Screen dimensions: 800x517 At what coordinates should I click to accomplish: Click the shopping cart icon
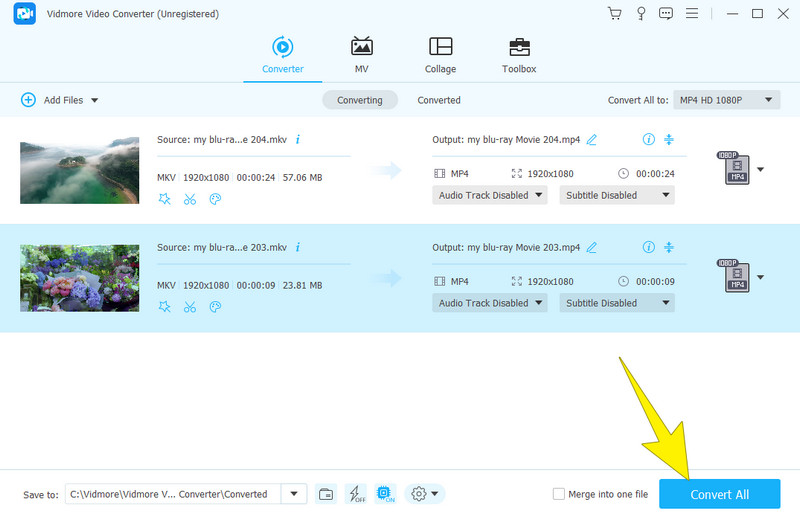614,14
